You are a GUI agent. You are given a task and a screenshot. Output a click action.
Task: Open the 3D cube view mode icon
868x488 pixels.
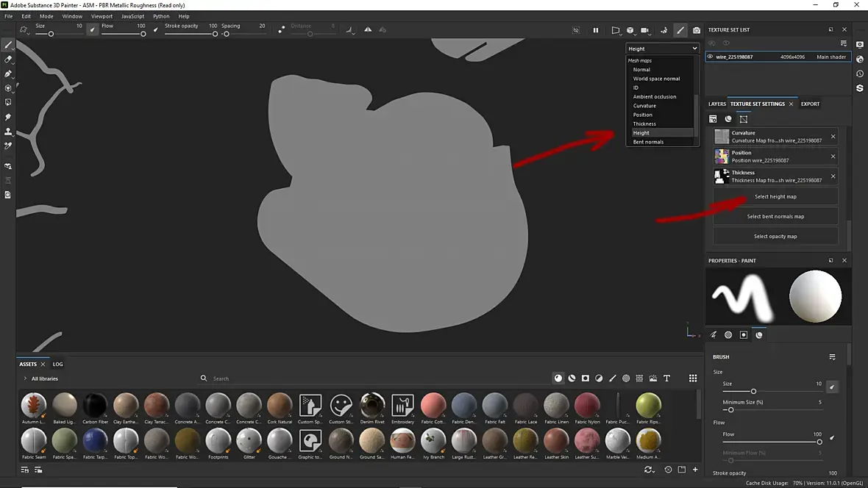(x=630, y=30)
